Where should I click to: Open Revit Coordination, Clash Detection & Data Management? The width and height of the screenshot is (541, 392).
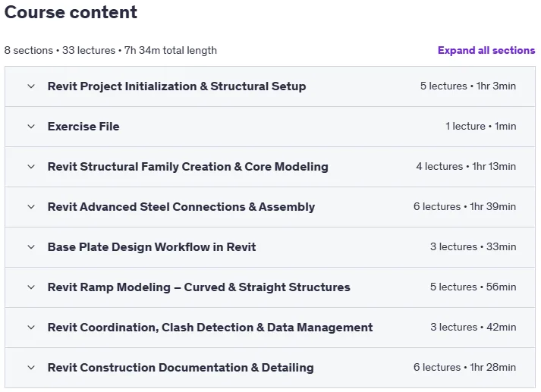pos(210,328)
